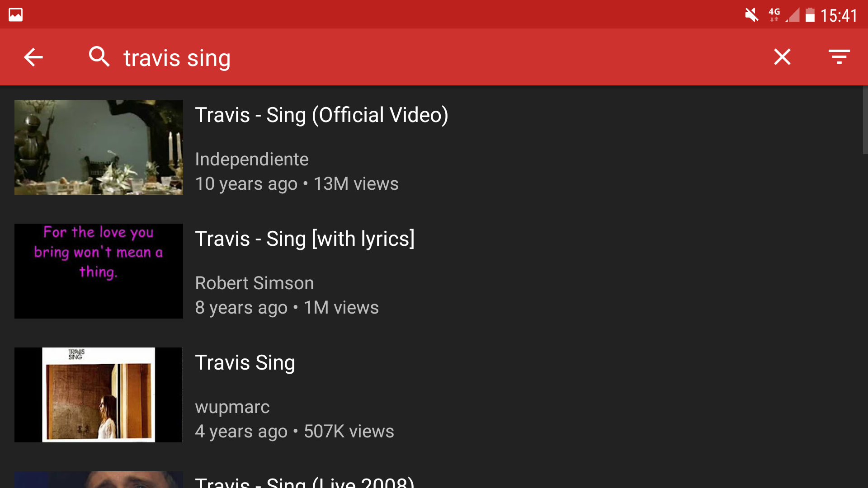Tap the battery status icon
868x488 pixels.
click(810, 15)
